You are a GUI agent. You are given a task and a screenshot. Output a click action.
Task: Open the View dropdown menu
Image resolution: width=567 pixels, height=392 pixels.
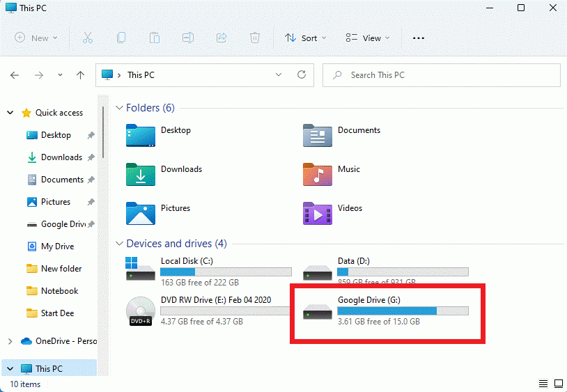click(368, 38)
